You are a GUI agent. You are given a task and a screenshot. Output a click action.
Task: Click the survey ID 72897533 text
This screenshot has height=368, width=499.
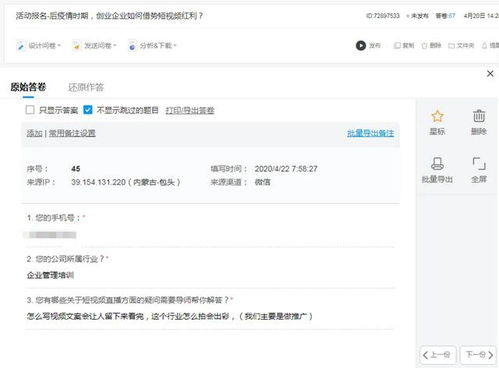pos(383,16)
